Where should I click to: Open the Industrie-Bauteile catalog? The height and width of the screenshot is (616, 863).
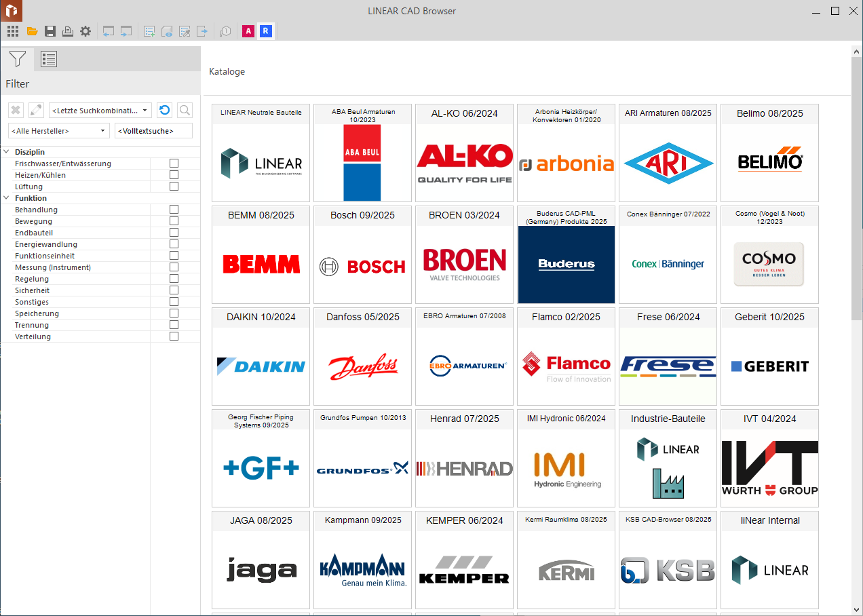[x=668, y=458]
